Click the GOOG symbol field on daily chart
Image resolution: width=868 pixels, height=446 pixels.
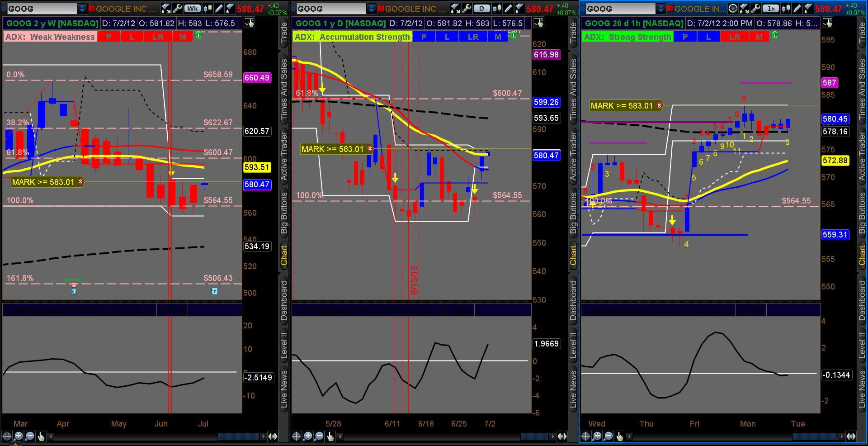[331, 8]
